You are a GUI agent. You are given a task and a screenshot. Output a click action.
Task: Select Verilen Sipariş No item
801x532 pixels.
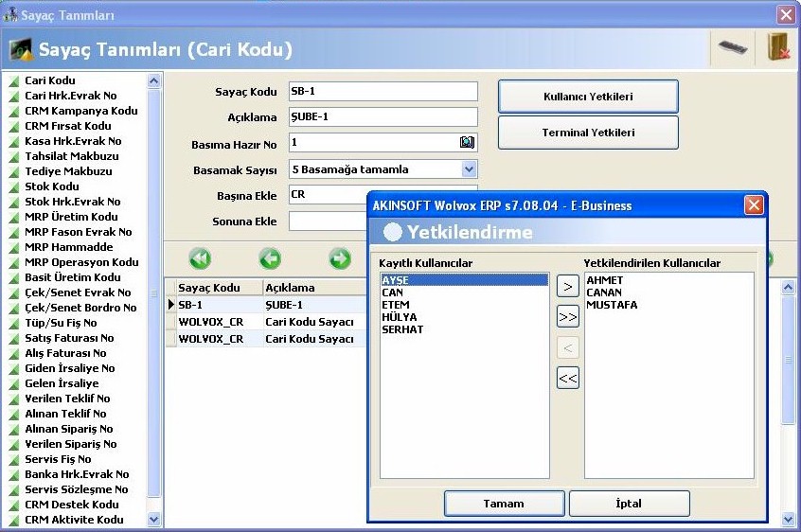coord(70,444)
